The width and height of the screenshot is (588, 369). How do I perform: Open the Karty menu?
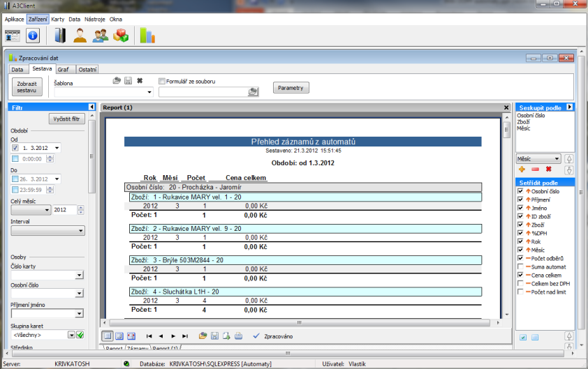[58, 19]
